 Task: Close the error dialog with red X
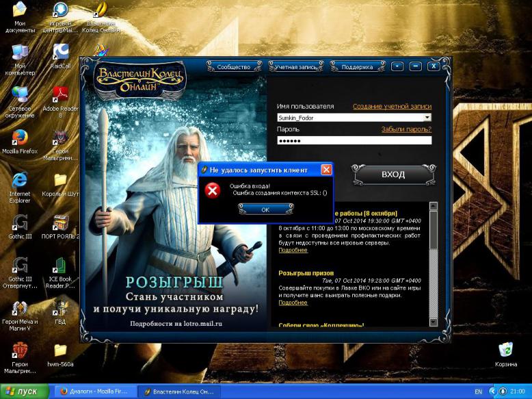(x=326, y=170)
